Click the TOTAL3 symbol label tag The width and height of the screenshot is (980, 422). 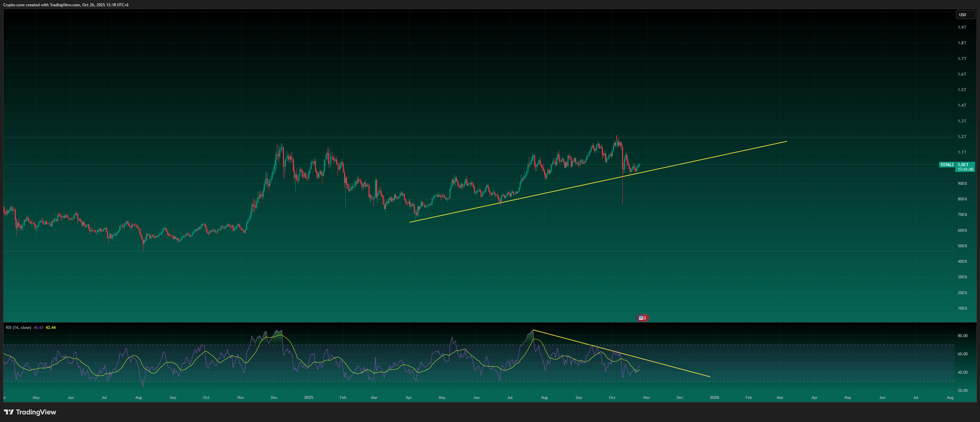(x=947, y=165)
